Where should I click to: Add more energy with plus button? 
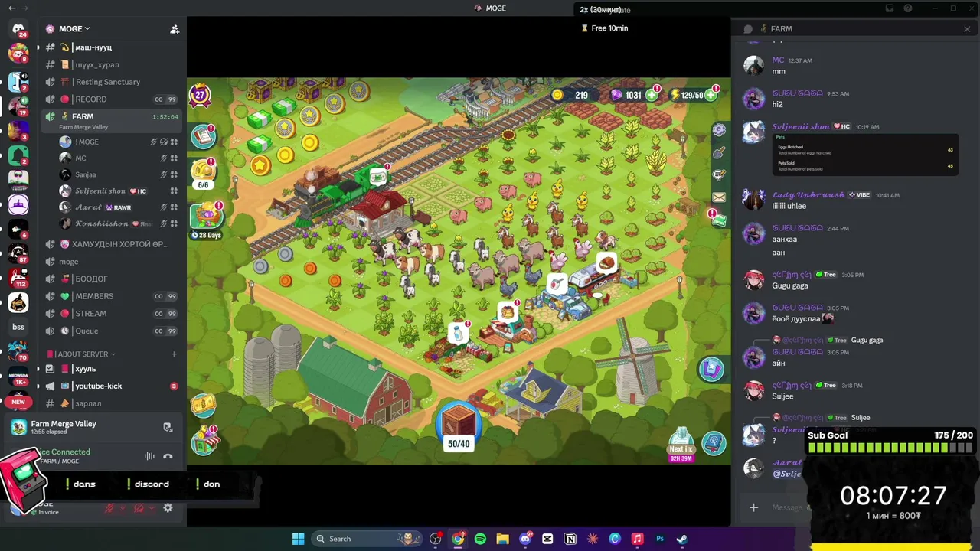click(711, 95)
